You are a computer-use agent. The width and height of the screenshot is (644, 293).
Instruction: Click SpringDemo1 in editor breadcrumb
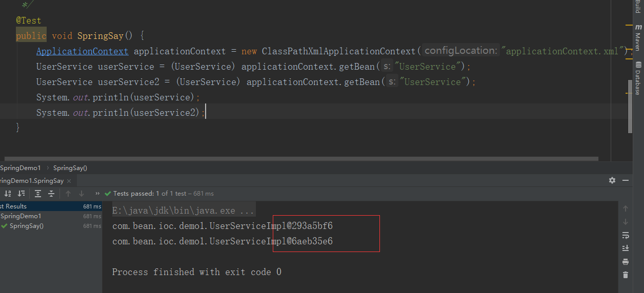point(21,168)
